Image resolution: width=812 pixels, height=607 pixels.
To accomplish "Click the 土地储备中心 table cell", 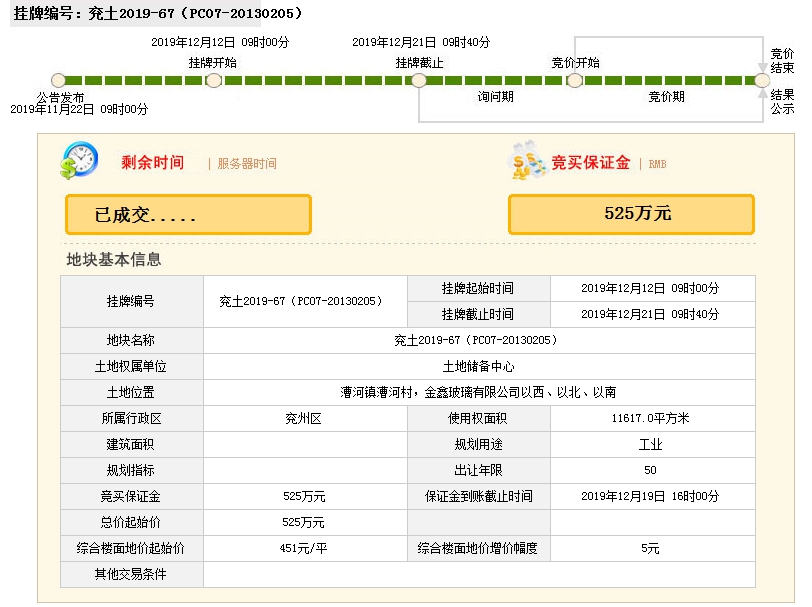I will pyautogui.click(x=478, y=366).
